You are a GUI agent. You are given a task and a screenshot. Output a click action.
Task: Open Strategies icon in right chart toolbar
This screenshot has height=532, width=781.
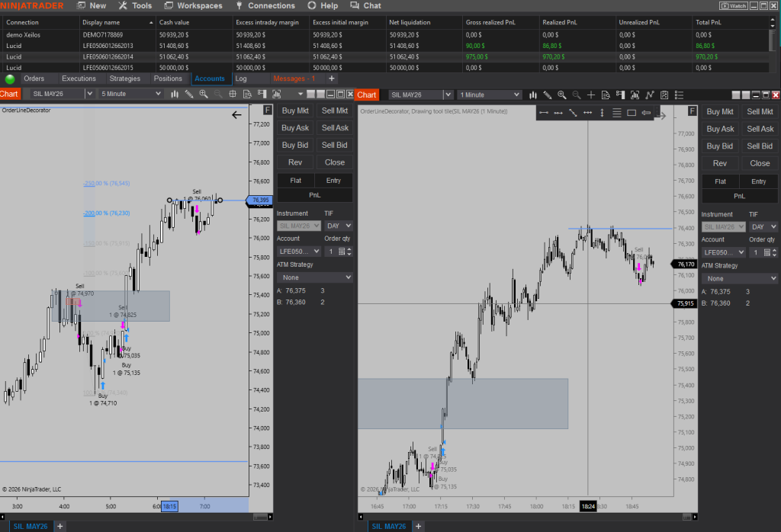pos(650,95)
